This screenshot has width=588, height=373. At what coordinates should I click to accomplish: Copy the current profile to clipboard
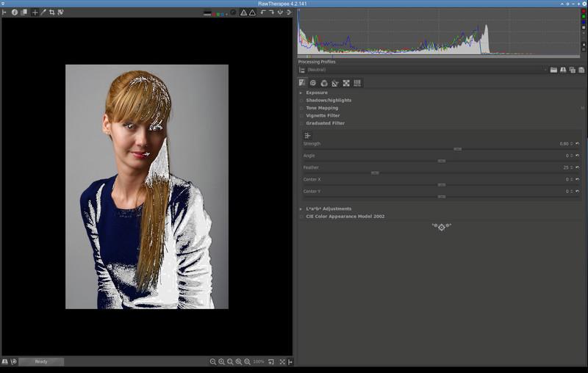click(573, 70)
